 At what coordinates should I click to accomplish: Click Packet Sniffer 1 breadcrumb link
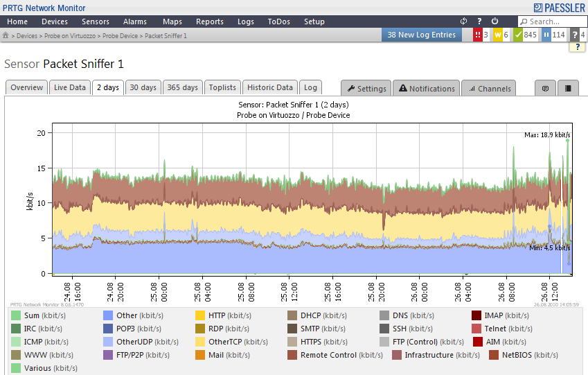166,35
